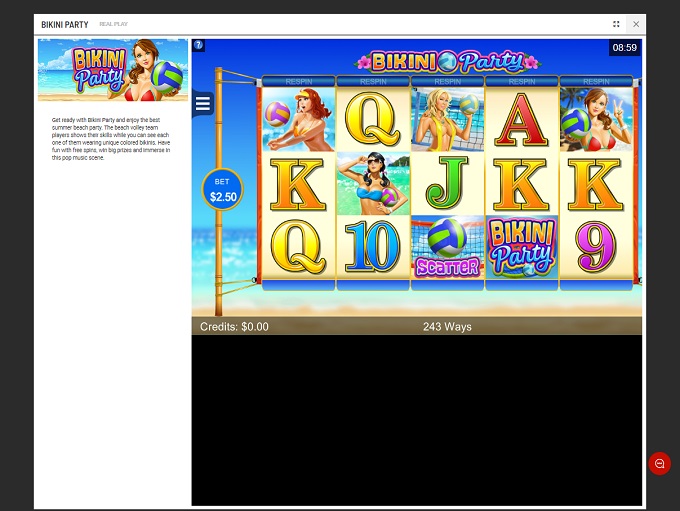Image resolution: width=680 pixels, height=511 pixels.
Task: Click the Scatter volleyball symbol
Action: (447, 247)
